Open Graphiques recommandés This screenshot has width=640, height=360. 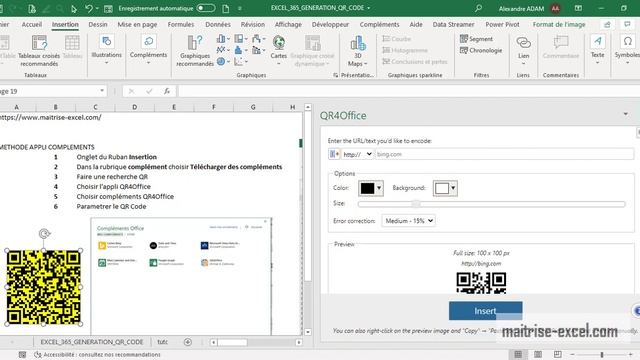coord(195,51)
